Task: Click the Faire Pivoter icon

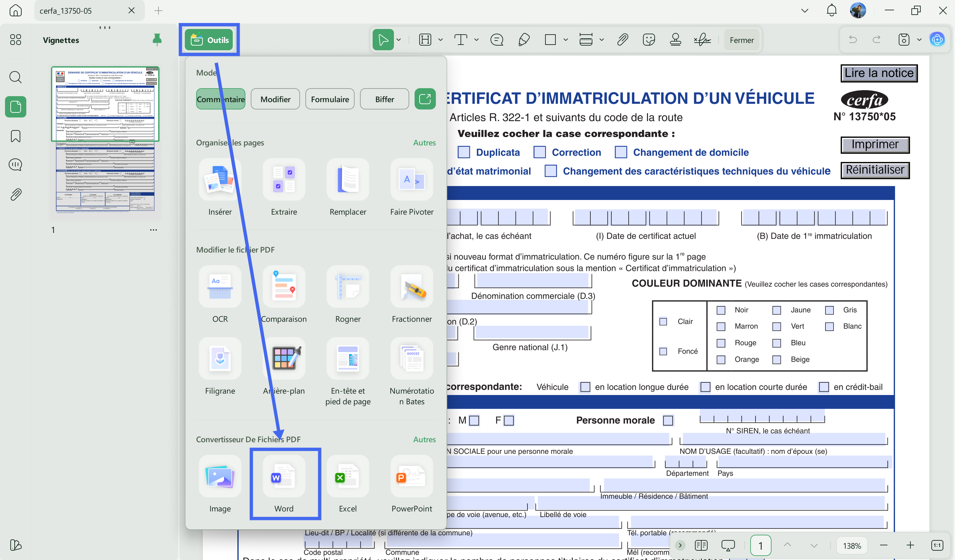Action: [412, 179]
